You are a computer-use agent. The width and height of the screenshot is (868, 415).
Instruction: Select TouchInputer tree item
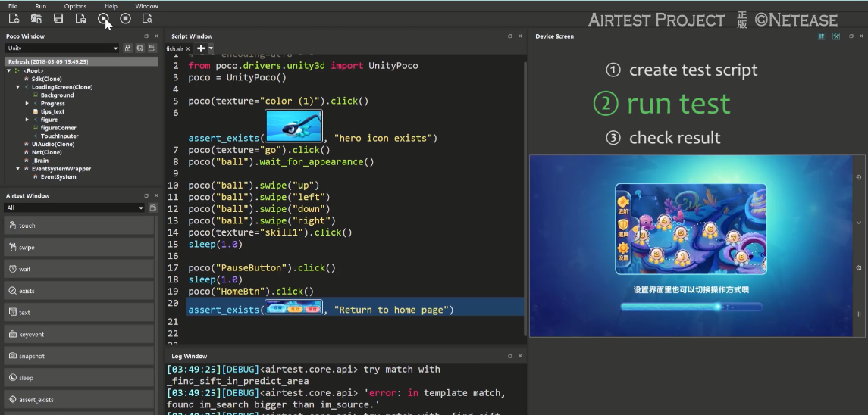[x=59, y=136]
